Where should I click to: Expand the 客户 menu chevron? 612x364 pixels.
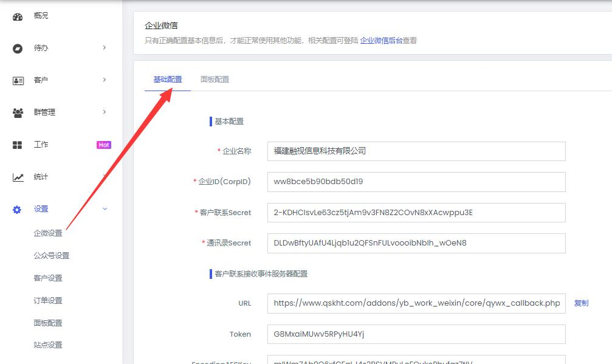point(104,80)
